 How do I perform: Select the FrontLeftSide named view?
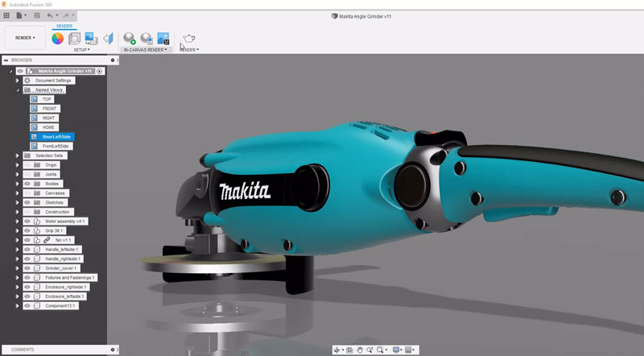point(56,147)
